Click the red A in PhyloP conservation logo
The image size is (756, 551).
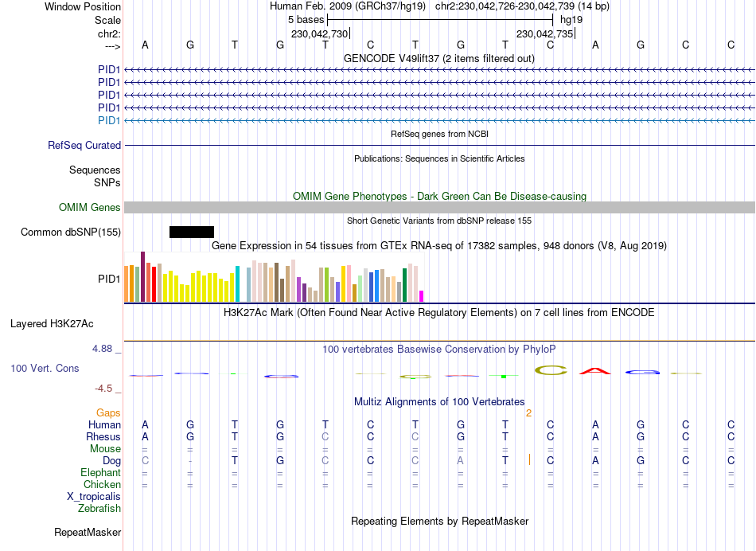click(x=595, y=371)
